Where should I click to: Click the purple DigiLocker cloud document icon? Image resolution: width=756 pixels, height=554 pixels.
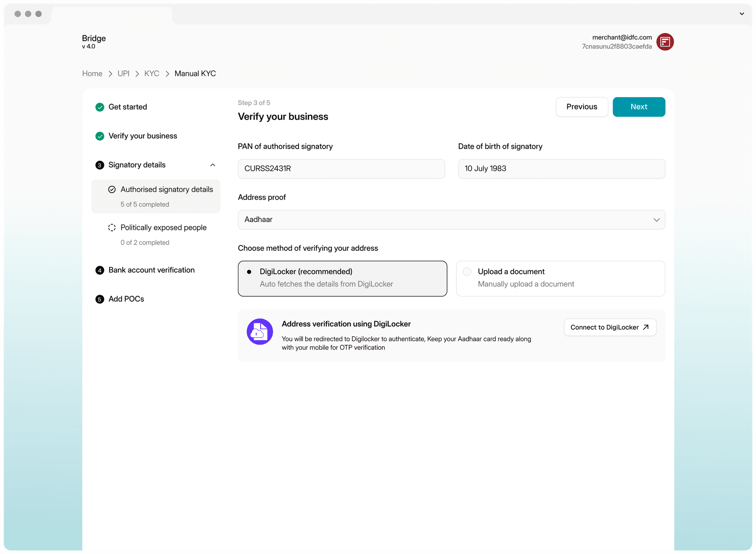coord(259,332)
